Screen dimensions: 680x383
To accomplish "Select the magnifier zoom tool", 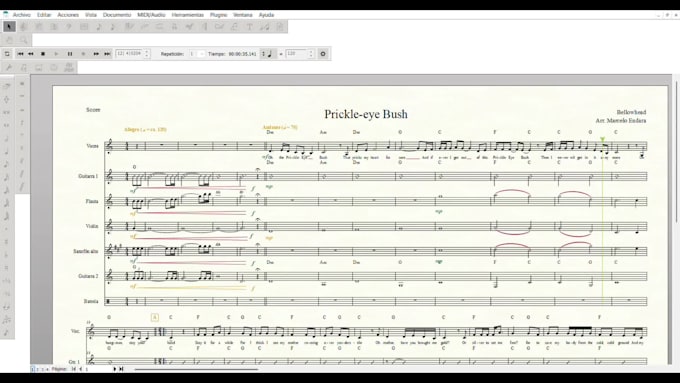I will pos(24,40).
